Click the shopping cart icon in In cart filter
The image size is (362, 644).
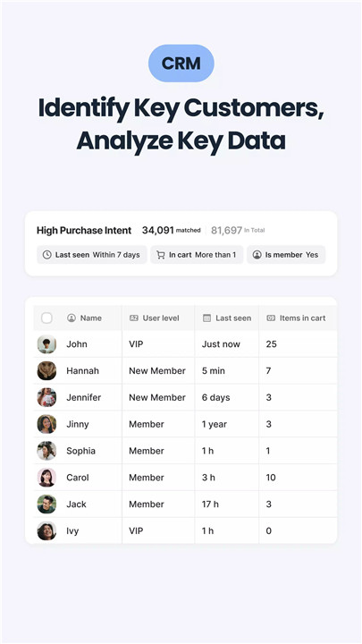161,255
